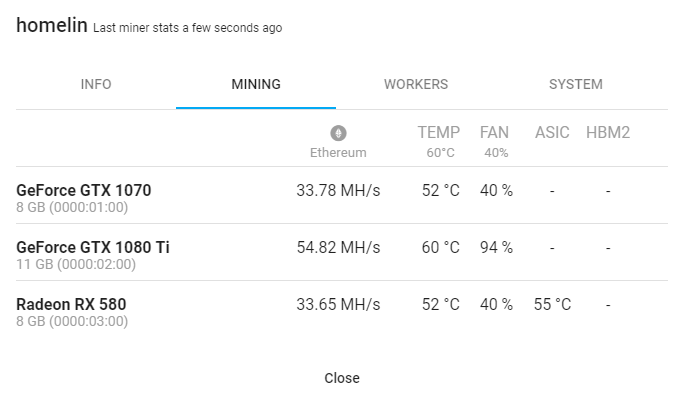Click the homelin rig name heading
The height and width of the screenshot is (398, 684).
(52, 25)
